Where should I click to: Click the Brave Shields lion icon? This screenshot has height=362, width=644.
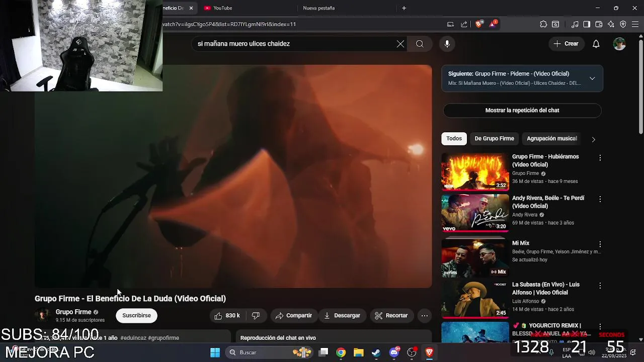[x=478, y=24]
